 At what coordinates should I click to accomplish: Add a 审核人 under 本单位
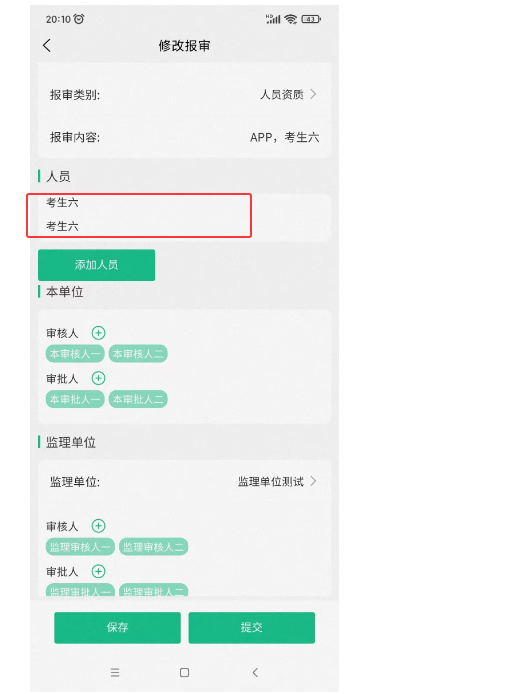(98, 333)
